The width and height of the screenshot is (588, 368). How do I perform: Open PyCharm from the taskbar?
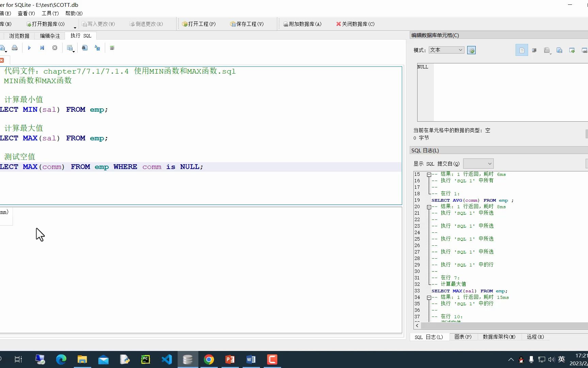[146, 359]
